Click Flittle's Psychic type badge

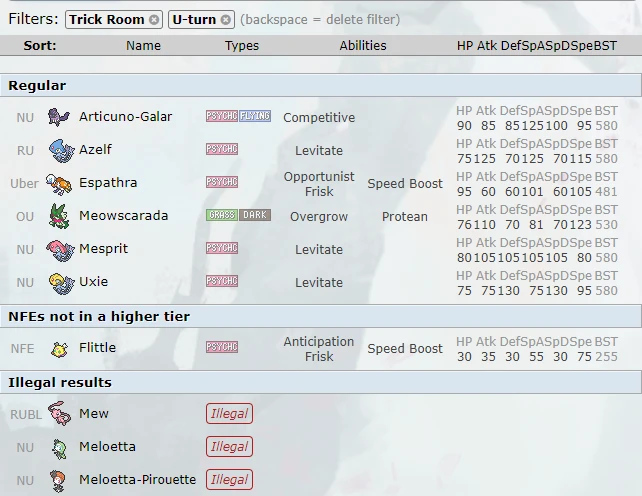pyautogui.click(x=222, y=347)
